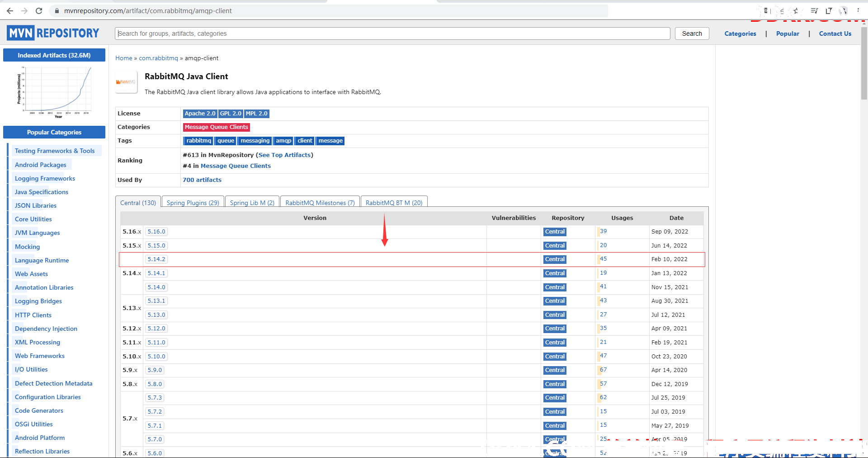The width and height of the screenshot is (868, 458).
Task: Open the Message Queue Clients category badge
Action: [x=216, y=127]
